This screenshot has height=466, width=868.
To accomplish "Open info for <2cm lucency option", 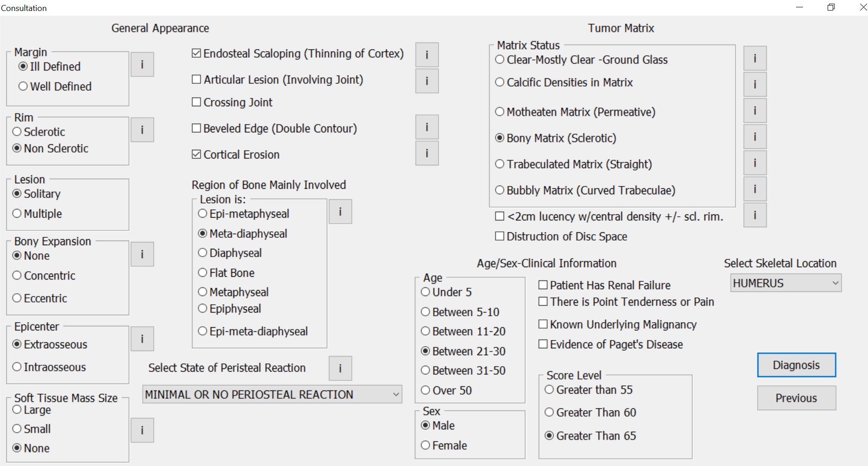I will pos(755,215).
